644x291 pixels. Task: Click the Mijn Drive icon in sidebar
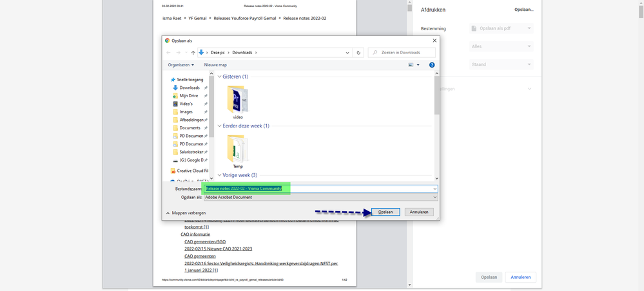coord(175,96)
